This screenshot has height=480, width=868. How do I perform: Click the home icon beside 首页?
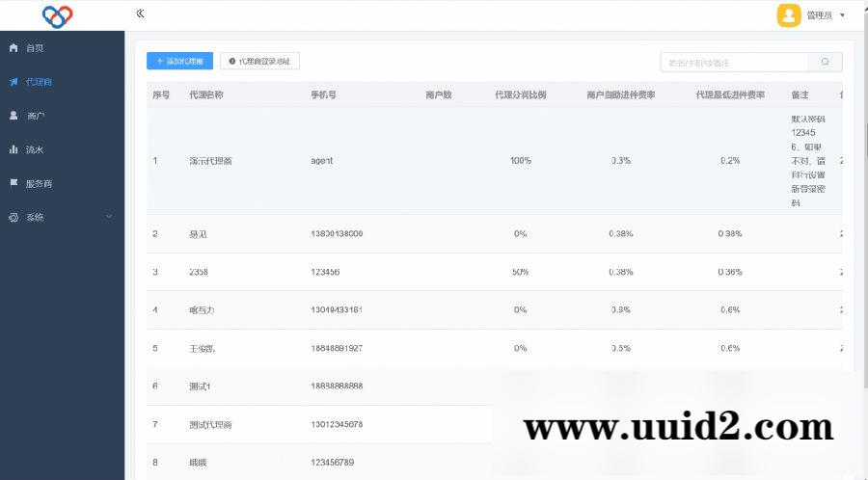pos(14,48)
